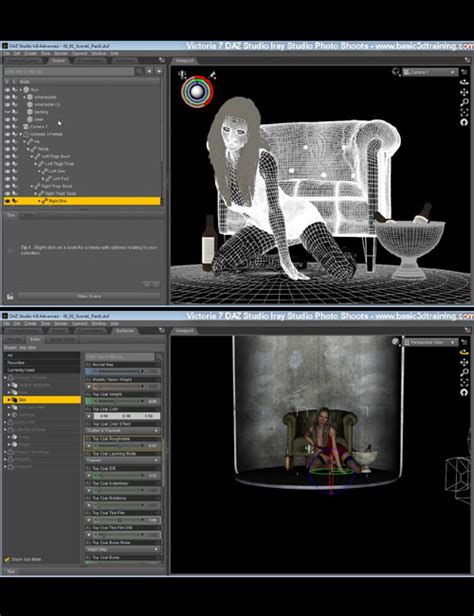The image size is (474, 616).
Task: Switch to the Scene tab in top window
Action: pyautogui.click(x=59, y=61)
